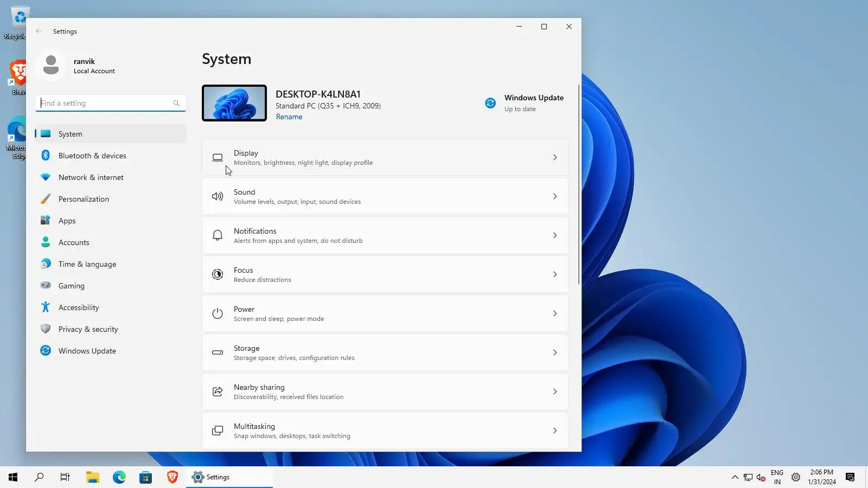The width and height of the screenshot is (868, 488).
Task: Open Brave browser from the taskbar
Action: [173, 477]
